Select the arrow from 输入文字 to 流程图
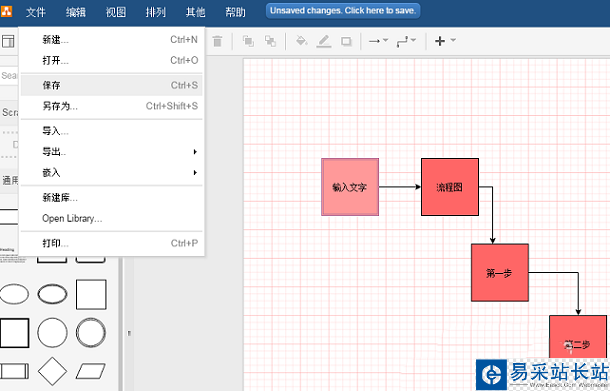 coord(400,187)
